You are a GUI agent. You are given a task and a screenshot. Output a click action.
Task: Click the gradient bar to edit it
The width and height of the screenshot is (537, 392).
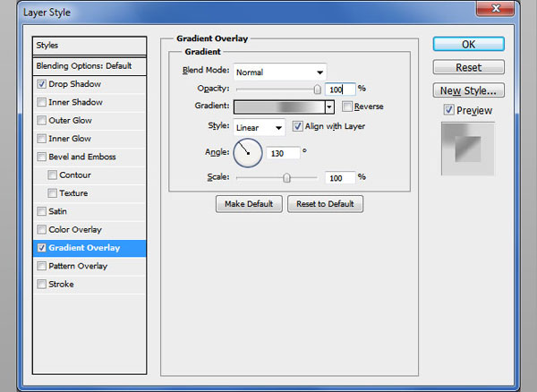pyautogui.click(x=279, y=107)
